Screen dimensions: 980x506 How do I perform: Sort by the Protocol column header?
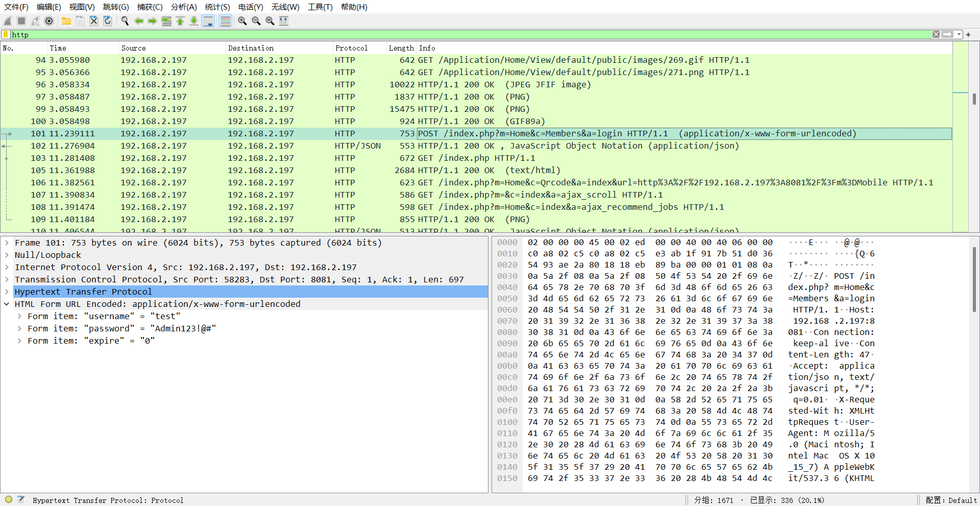(x=359, y=48)
